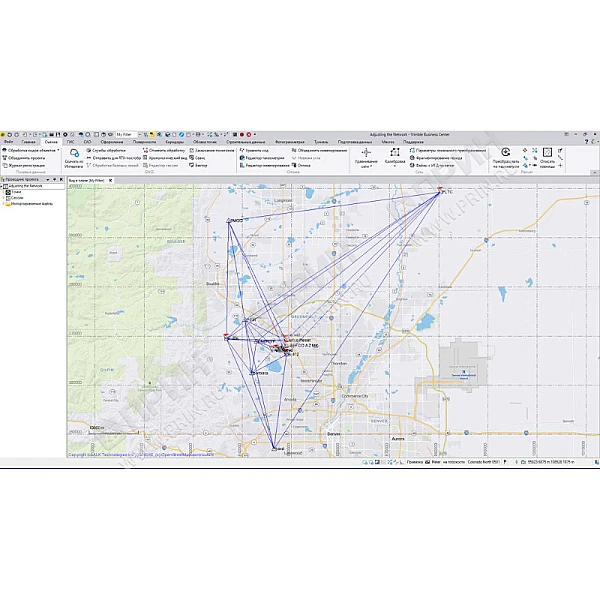Switch to the Поверхности ribbon tab
This screenshot has height=600, width=600.
pos(145,142)
